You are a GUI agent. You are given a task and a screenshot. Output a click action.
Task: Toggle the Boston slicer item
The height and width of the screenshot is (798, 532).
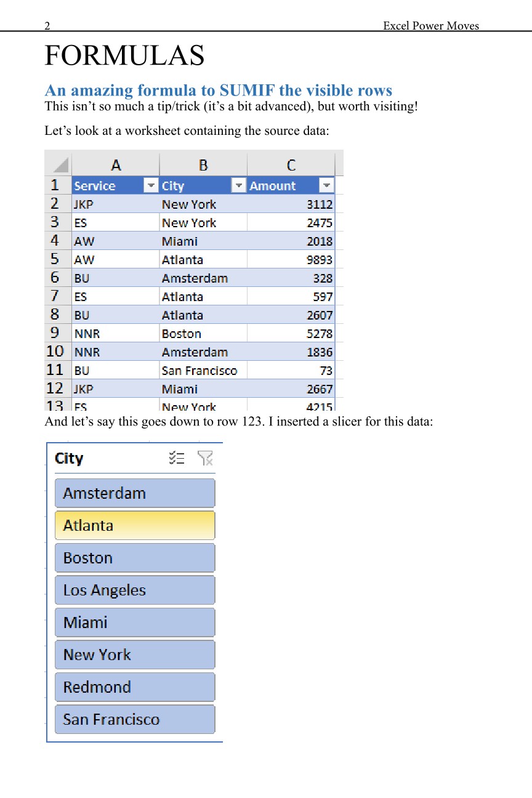[x=135, y=558]
